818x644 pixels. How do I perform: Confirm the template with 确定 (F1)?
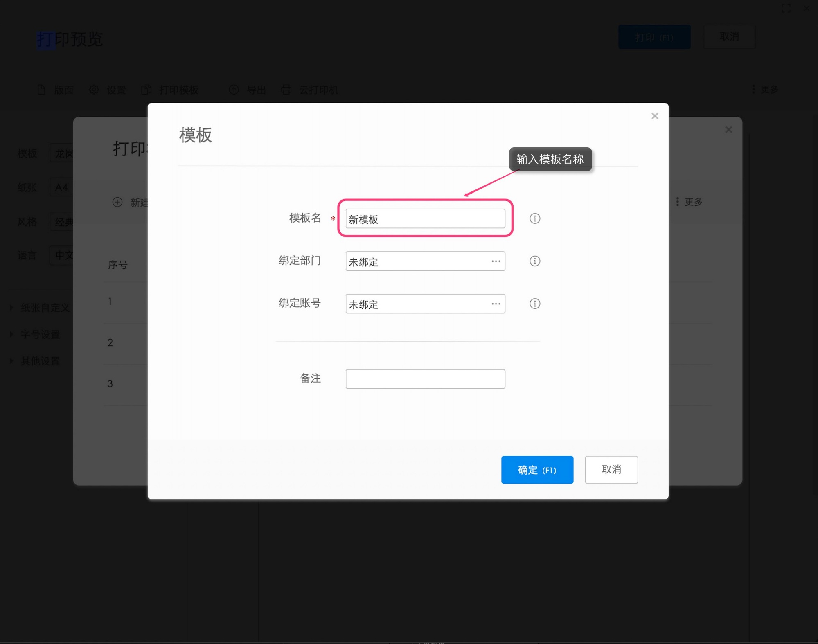(537, 470)
